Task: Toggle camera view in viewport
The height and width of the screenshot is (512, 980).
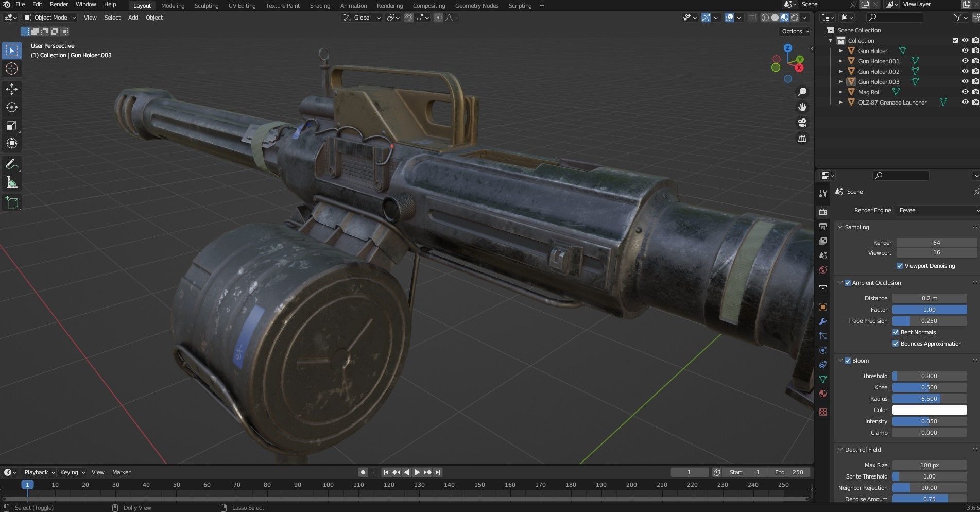Action: 802,123
